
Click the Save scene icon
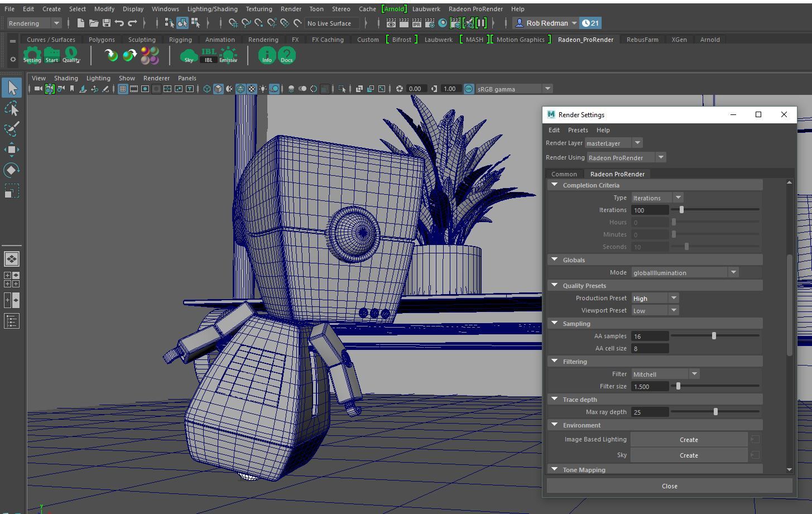click(106, 23)
